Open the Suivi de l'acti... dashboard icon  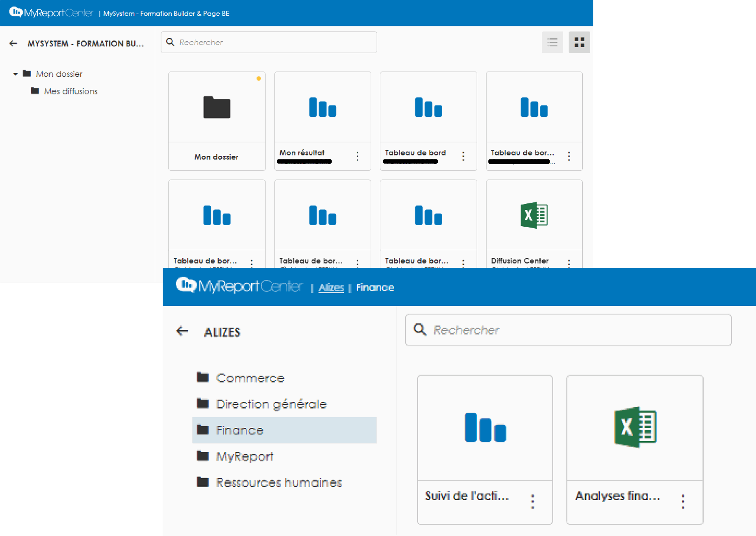pos(485,427)
